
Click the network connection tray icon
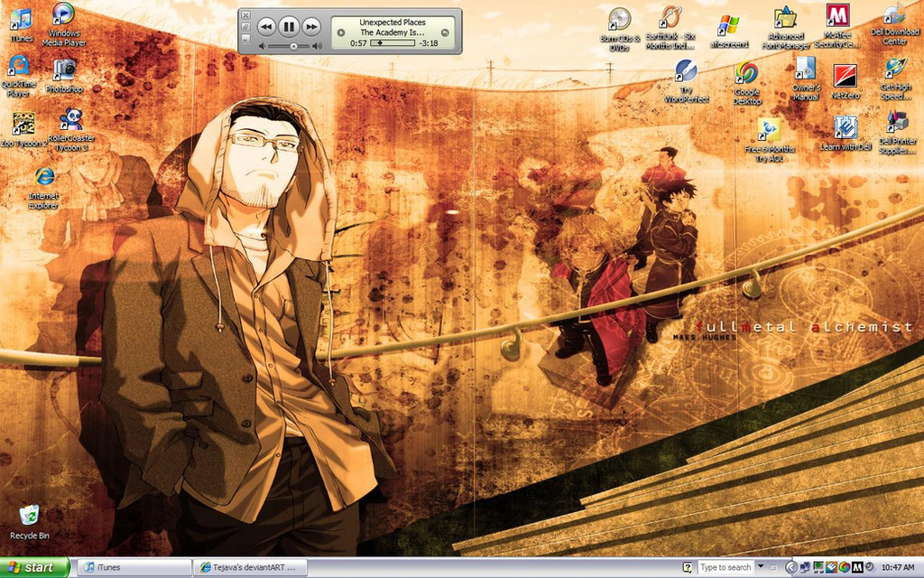tap(805, 568)
